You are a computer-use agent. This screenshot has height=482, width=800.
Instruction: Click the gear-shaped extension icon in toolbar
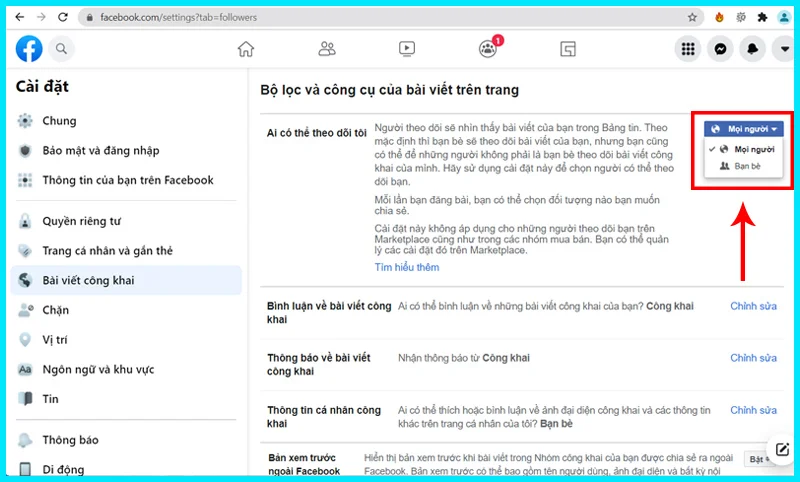[741, 17]
